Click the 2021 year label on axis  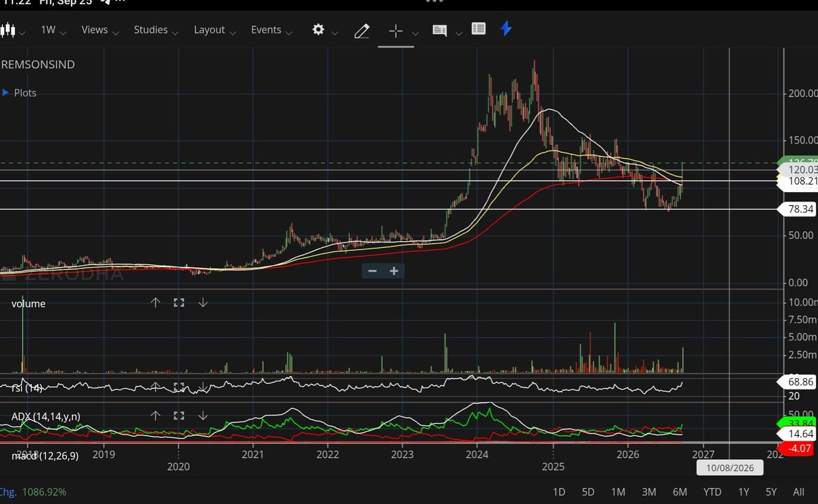tap(253, 454)
